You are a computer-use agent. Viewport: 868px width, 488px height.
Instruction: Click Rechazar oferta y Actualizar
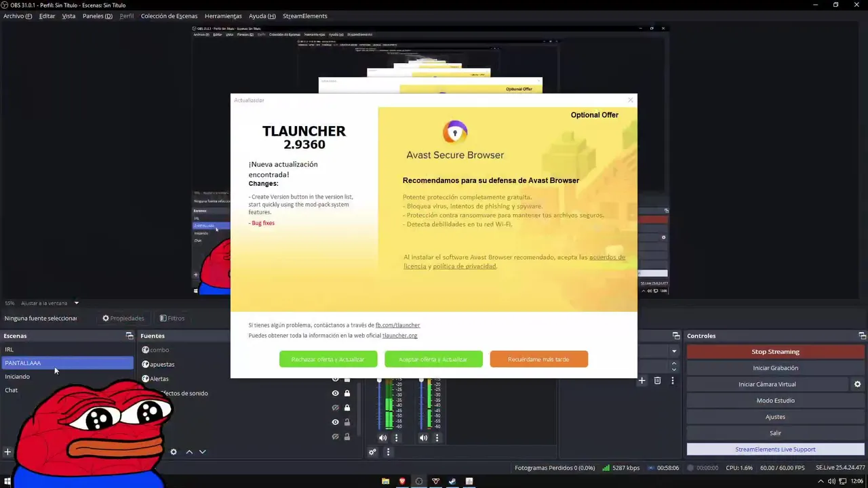[x=328, y=359]
